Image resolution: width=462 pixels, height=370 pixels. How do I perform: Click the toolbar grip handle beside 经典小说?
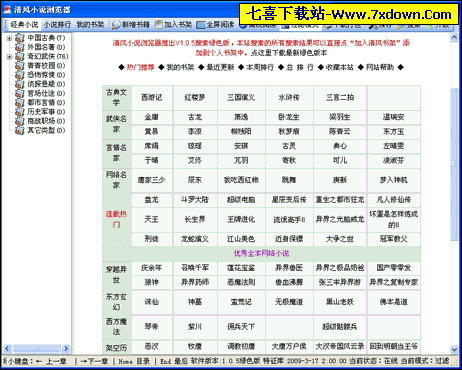pos(6,24)
